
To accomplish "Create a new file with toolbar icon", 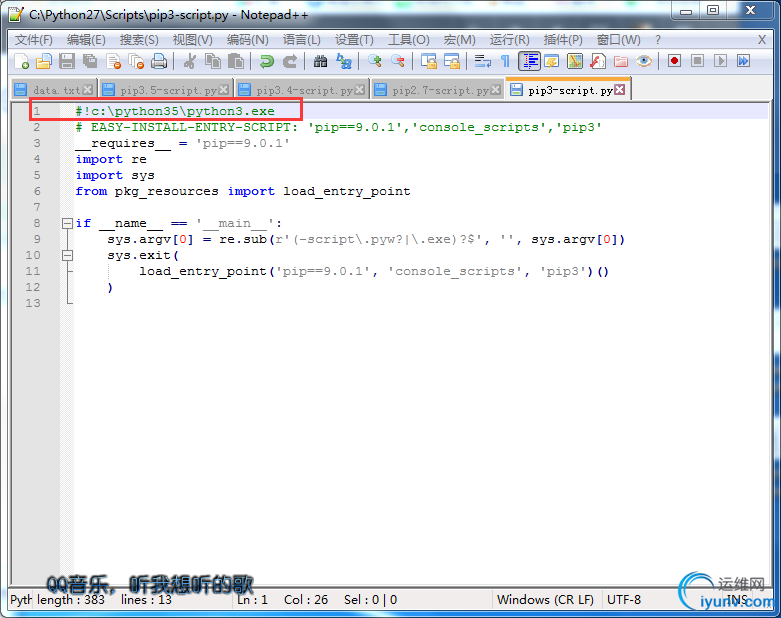I will (x=21, y=61).
